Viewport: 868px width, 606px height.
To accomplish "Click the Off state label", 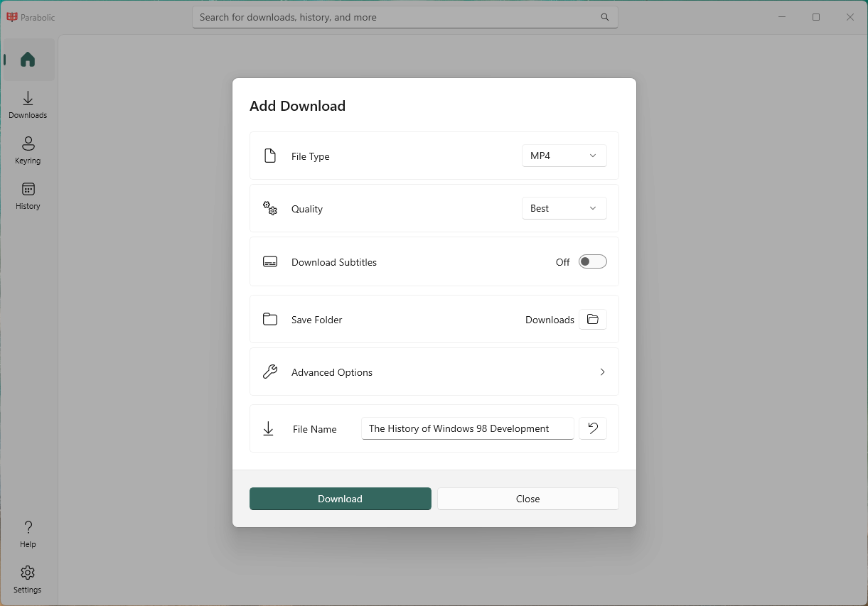I will pos(563,262).
